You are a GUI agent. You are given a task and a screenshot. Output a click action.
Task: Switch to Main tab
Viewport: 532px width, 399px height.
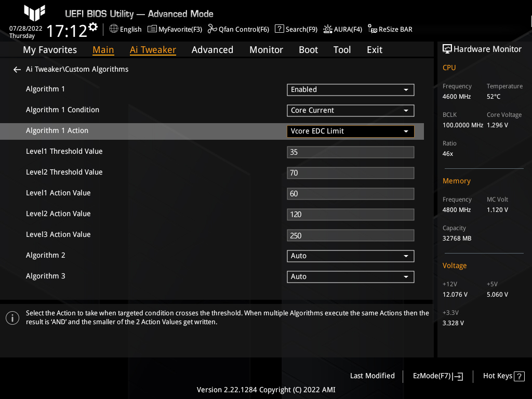103,50
